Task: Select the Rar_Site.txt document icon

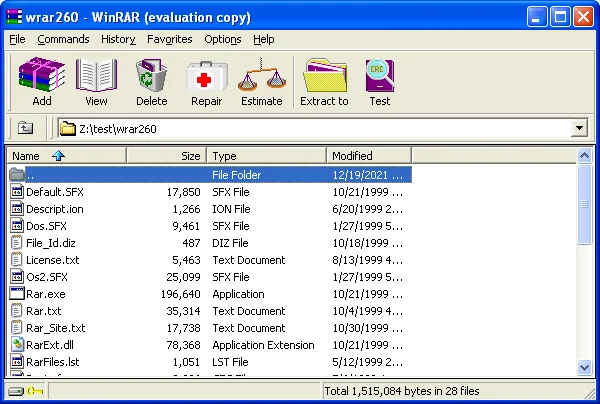Action: click(17, 328)
